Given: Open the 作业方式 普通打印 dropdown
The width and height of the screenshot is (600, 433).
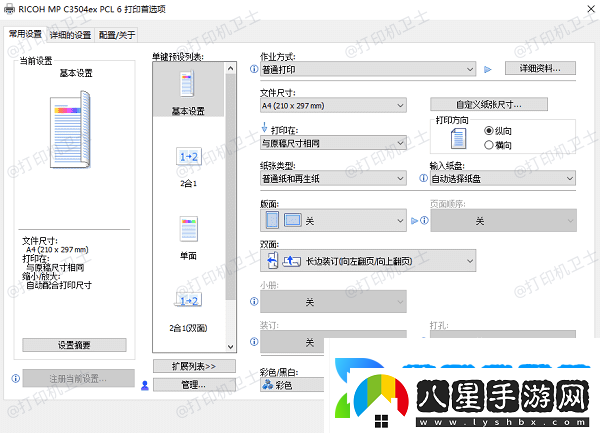Looking at the screenshot, I should click(x=368, y=69).
